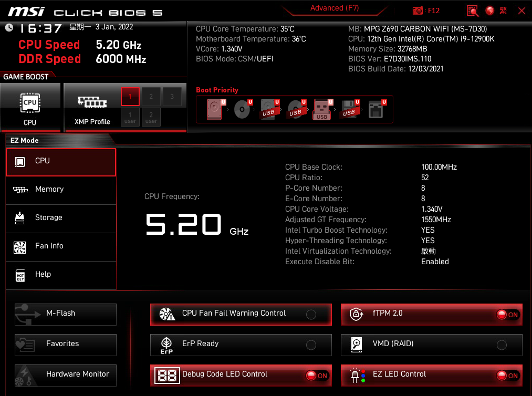532x396 pixels.
Task: Click the language globe icon
Action: tap(489, 11)
